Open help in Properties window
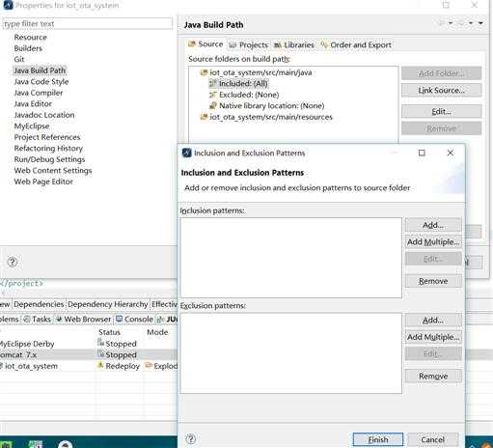The width and height of the screenshot is (493, 448). 13,262
